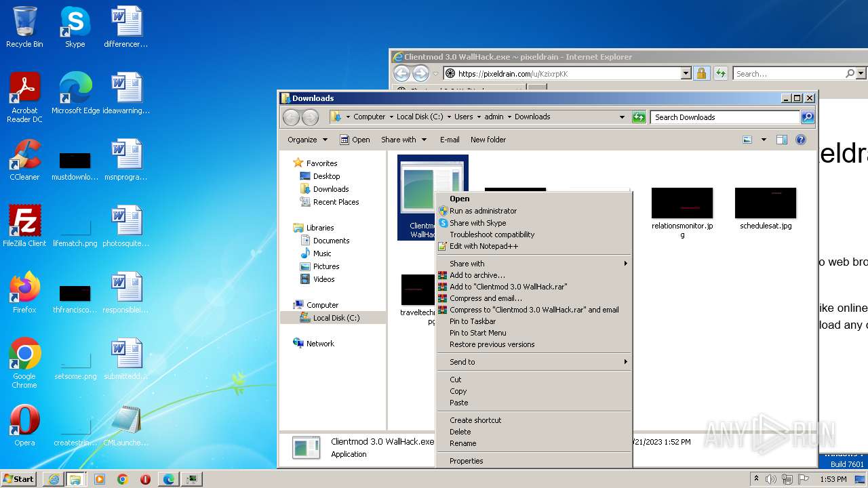The image size is (868, 488).
Task: Open Acrobat Reader DC desktop shortcut
Action: [24, 97]
